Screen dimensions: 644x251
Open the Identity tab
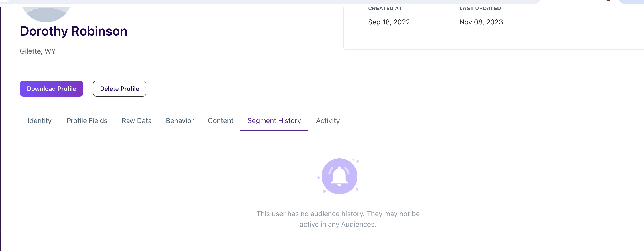pyautogui.click(x=39, y=121)
